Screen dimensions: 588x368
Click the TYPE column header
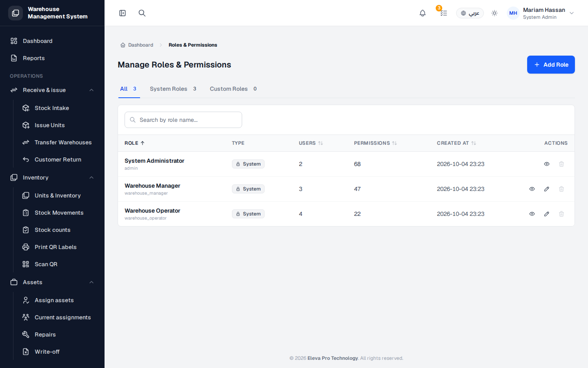238,143
